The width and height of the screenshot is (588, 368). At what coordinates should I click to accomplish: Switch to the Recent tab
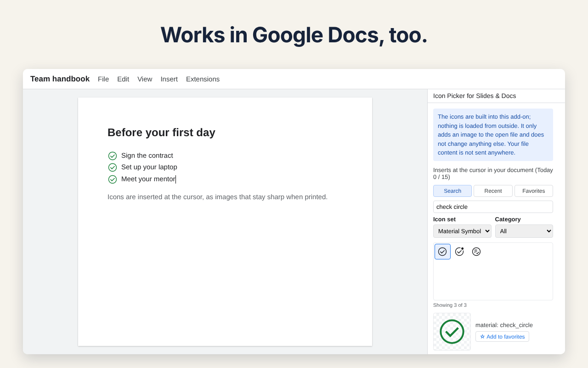pyautogui.click(x=493, y=191)
